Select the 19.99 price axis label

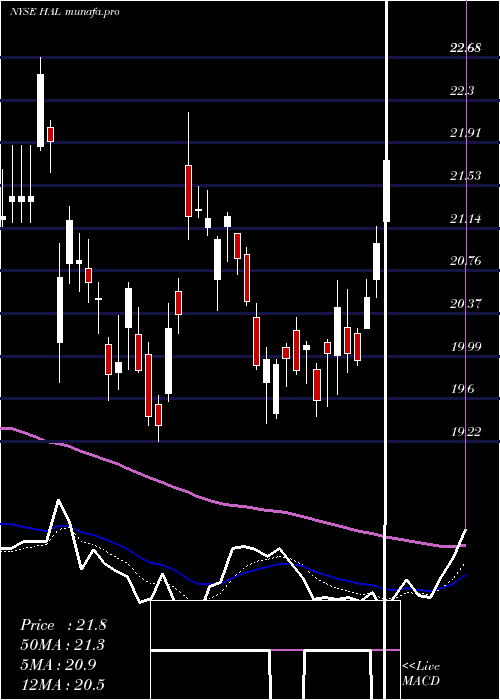point(466,346)
